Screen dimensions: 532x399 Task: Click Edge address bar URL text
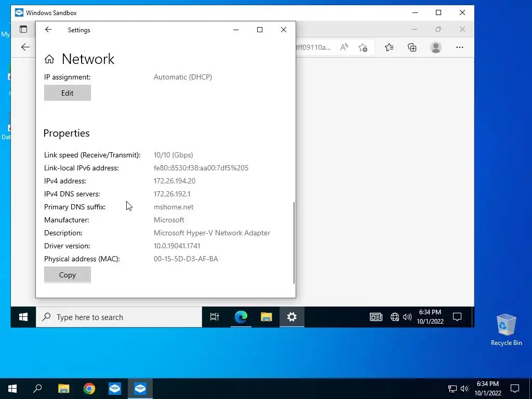(313, 47)
